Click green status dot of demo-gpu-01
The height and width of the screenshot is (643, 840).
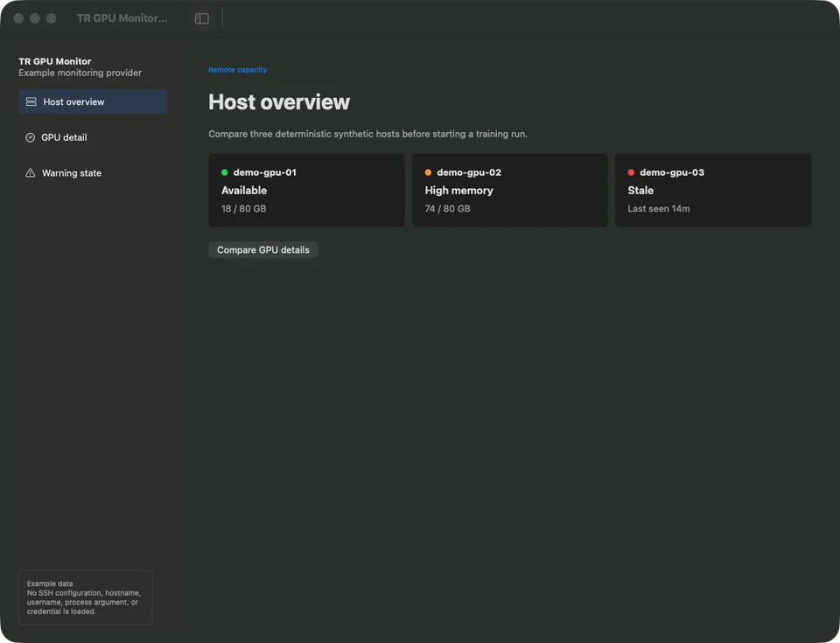225,172
